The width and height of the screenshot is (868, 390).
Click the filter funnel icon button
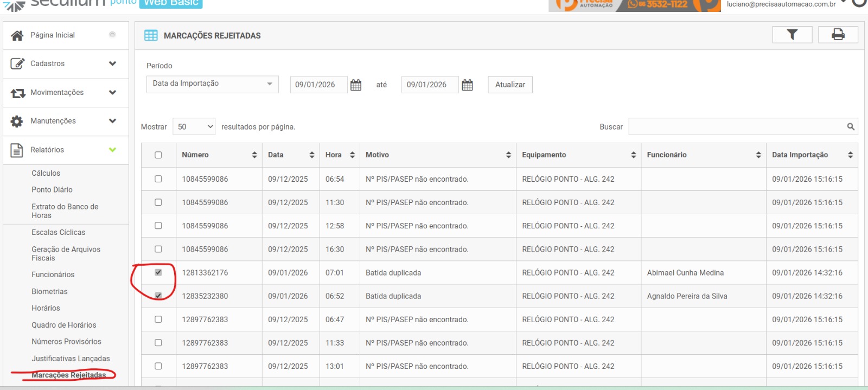(792, 35)
